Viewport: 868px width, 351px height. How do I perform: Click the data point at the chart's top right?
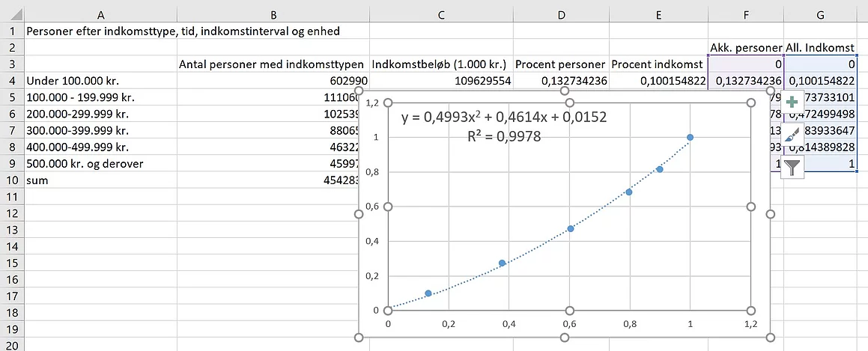[690, 137]
